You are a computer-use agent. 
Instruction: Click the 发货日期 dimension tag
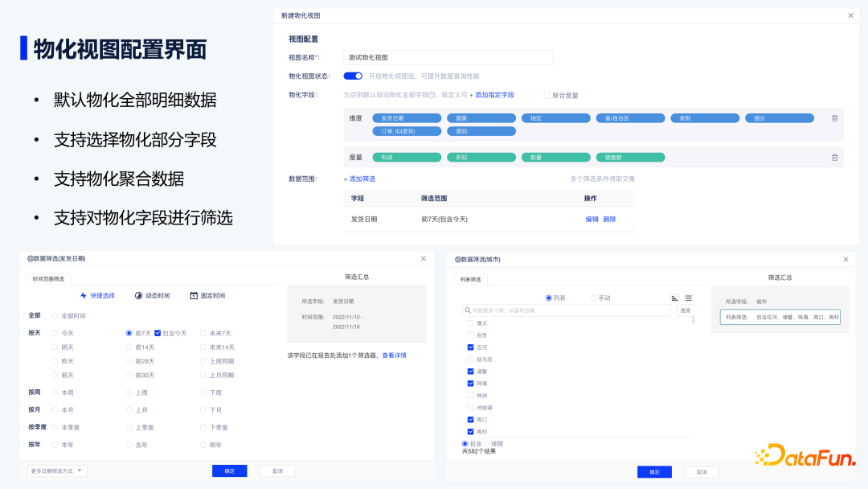407,118
